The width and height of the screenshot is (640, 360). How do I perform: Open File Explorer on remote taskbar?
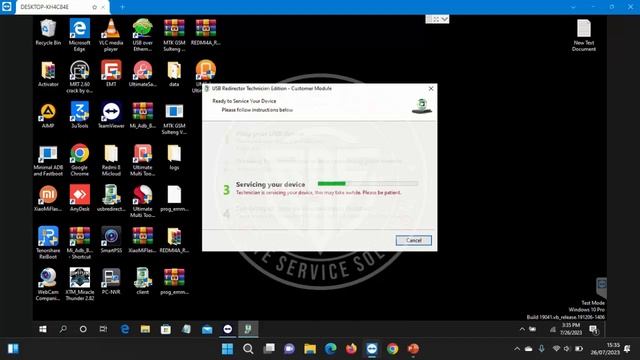click(145, 329)
